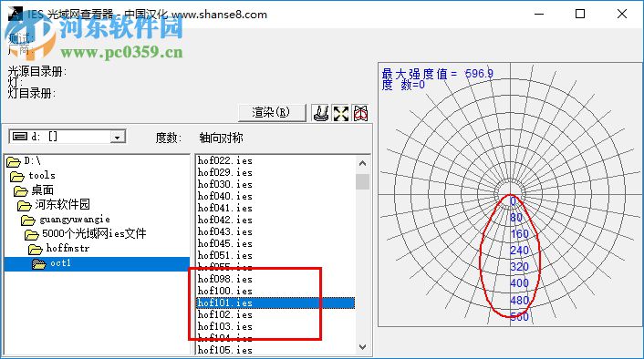Select file hof045.ies

click(x=225, y=243)
